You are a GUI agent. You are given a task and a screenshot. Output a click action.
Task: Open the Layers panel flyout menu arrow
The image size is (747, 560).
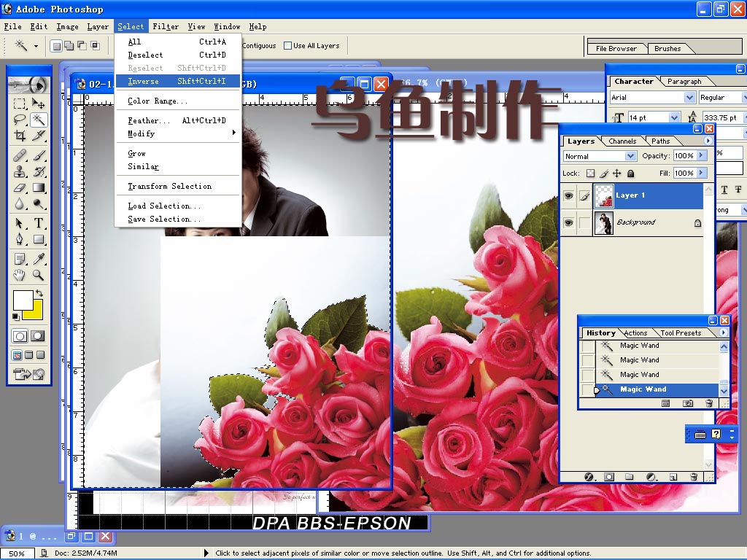point(708,141)
